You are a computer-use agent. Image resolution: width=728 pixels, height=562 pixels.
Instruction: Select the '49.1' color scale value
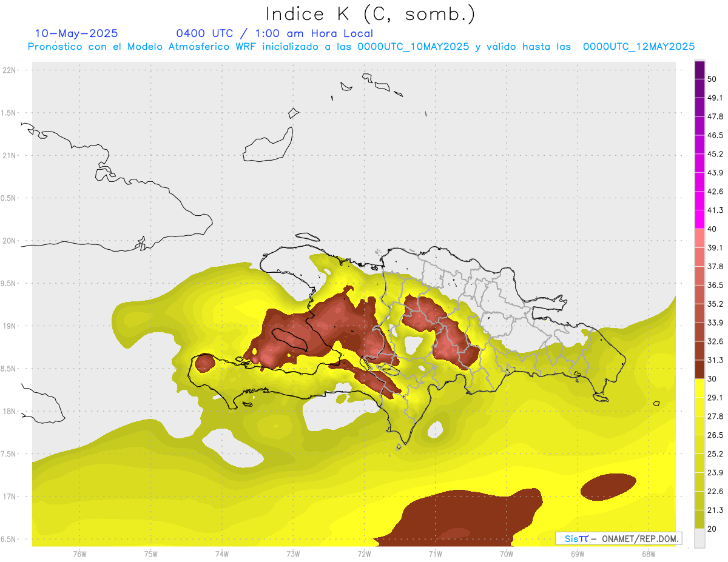(x=715, y=98)
